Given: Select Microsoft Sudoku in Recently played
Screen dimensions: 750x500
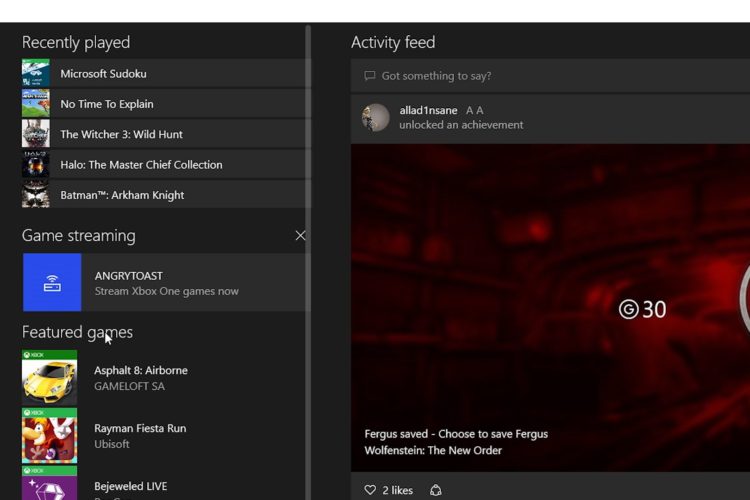Looking at the screenshot, I should click(166, 73).
